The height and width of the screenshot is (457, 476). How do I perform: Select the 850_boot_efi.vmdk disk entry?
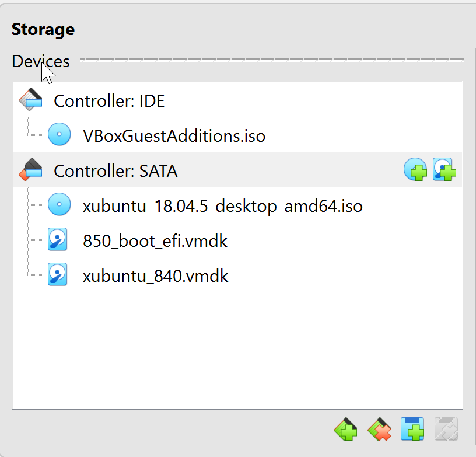point(155,241)
